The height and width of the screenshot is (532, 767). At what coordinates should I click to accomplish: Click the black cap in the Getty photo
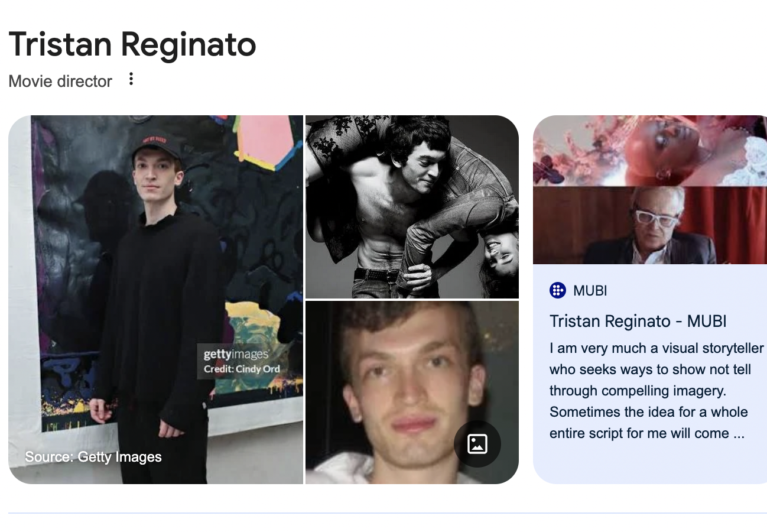pyautogui.click(x=155, y=144)
